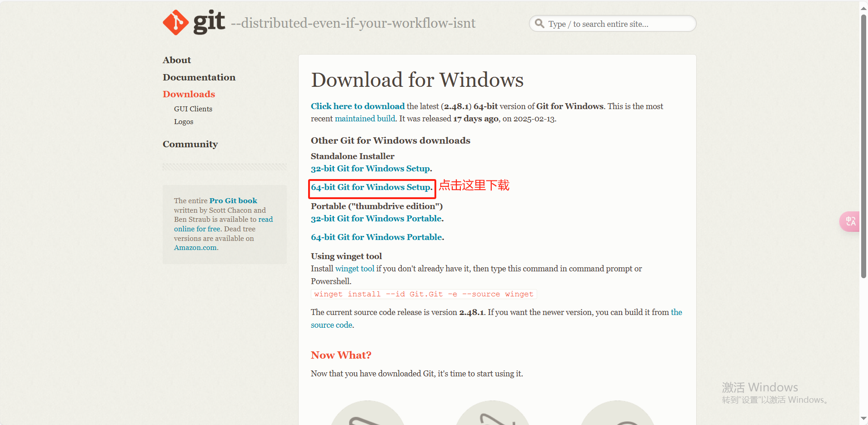
Task: Click 'Portable ("thumbdrive edition")' subheading
Action: click(x=377, y=206)
